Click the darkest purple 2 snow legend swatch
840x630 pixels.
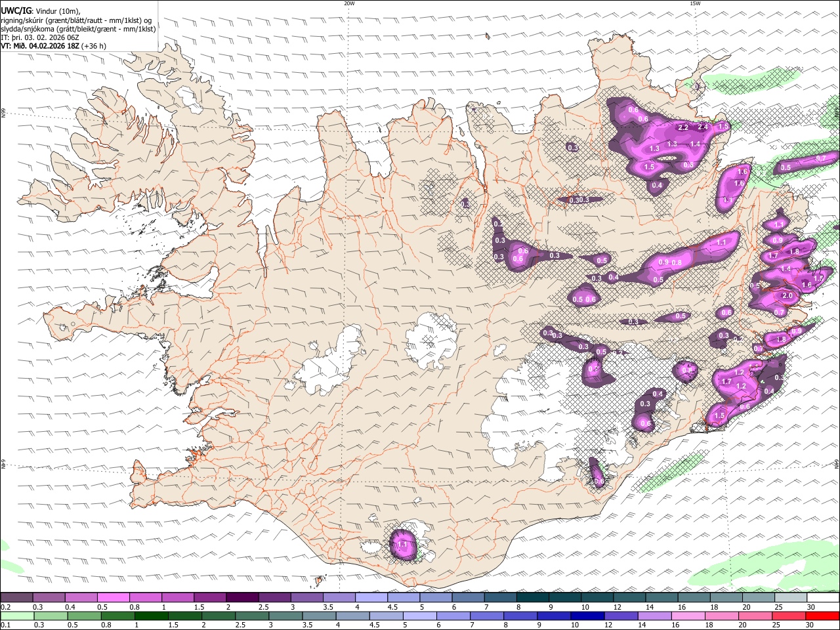click(x=242, y=598)
